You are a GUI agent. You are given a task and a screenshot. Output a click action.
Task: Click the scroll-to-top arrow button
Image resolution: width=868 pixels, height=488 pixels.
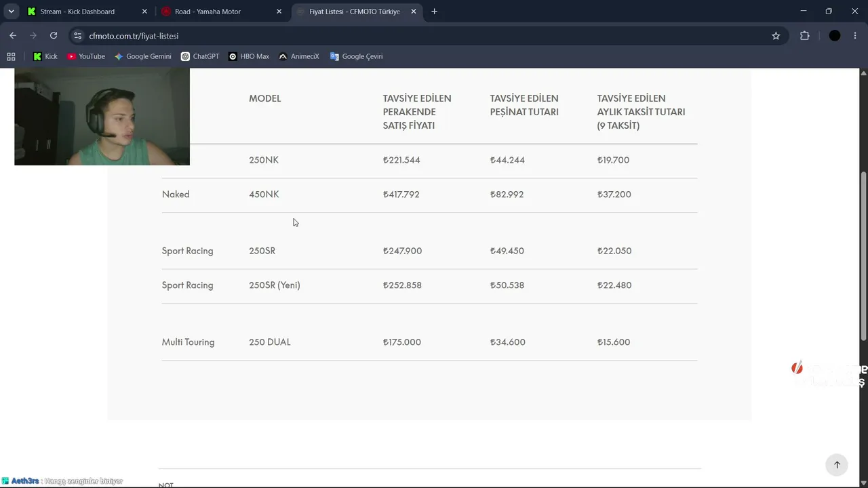[837, 465]
